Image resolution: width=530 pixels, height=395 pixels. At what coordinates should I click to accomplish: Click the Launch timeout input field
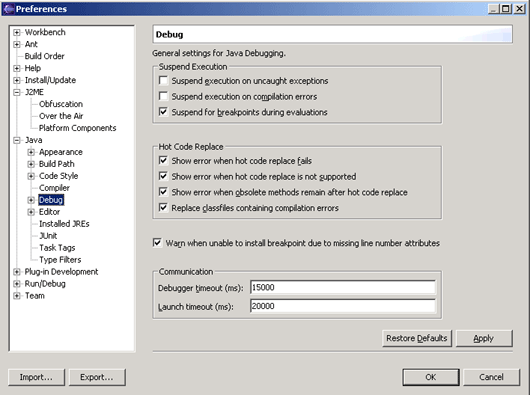[343, 306]
